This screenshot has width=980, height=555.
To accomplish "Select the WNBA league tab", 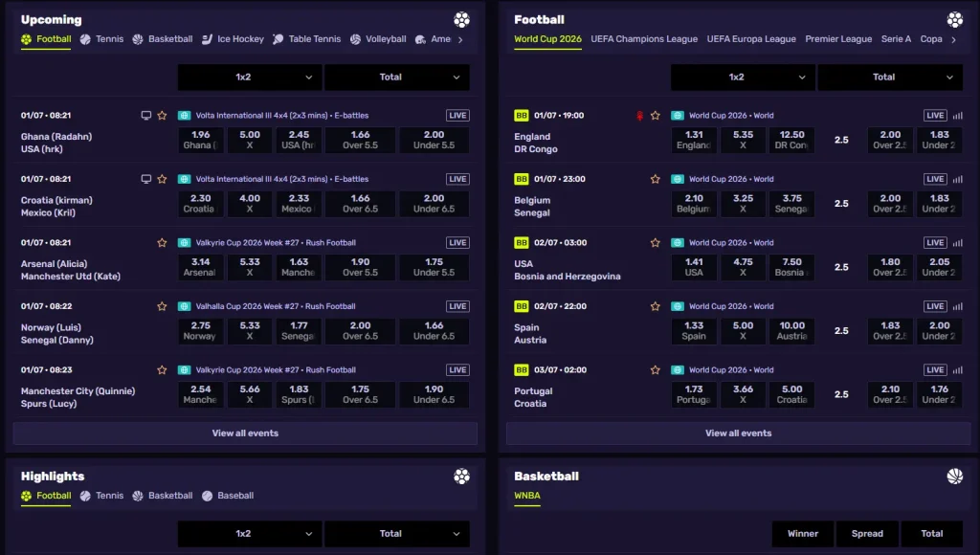I will (x=527, y=497).
